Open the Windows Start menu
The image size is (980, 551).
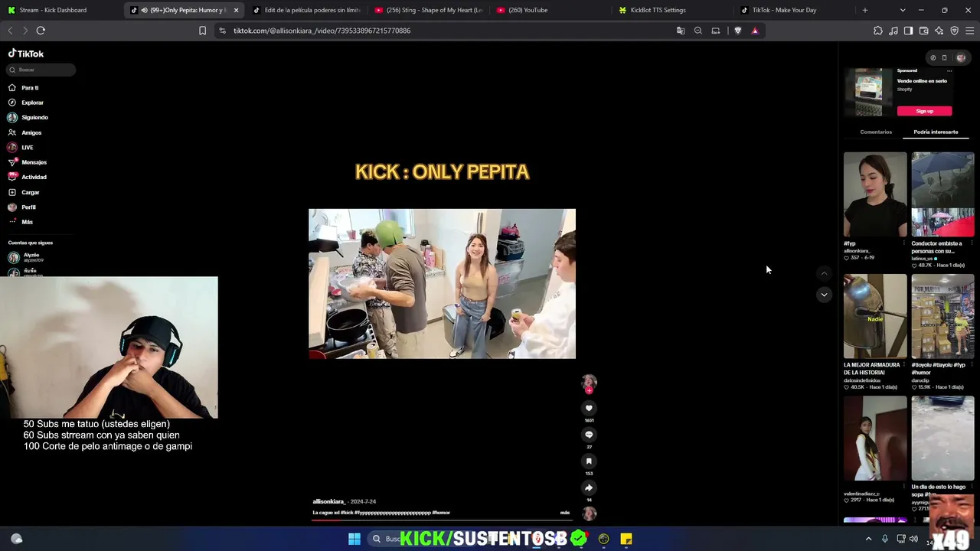click(354, 539)
